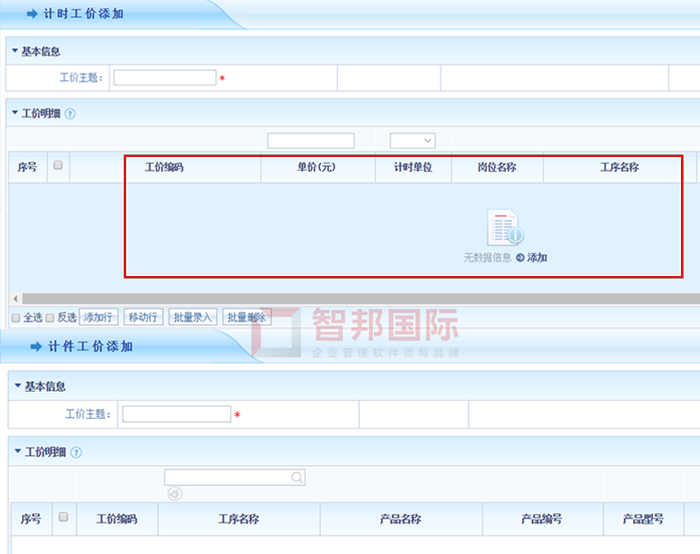Toggle the 反选 checkbox

[50, 317]
